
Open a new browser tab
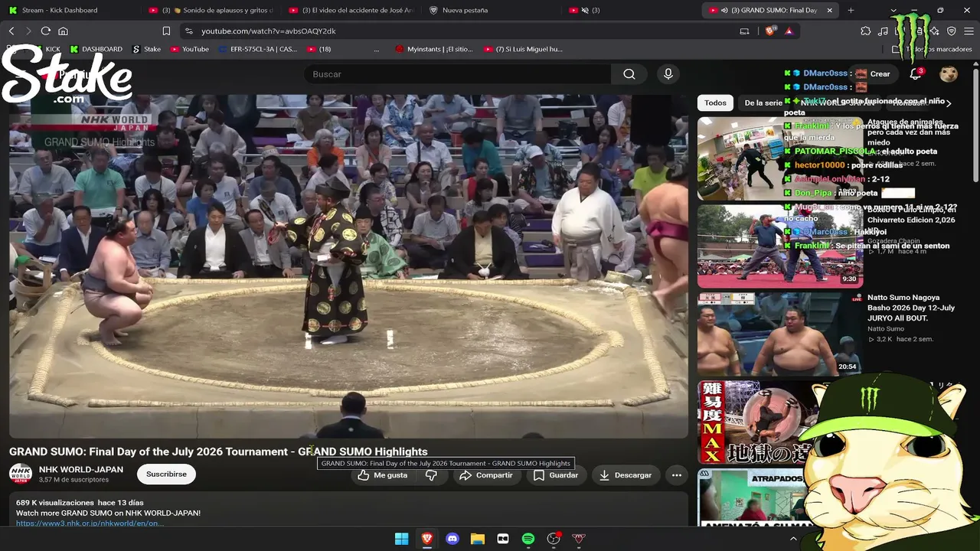coord(851,10)
